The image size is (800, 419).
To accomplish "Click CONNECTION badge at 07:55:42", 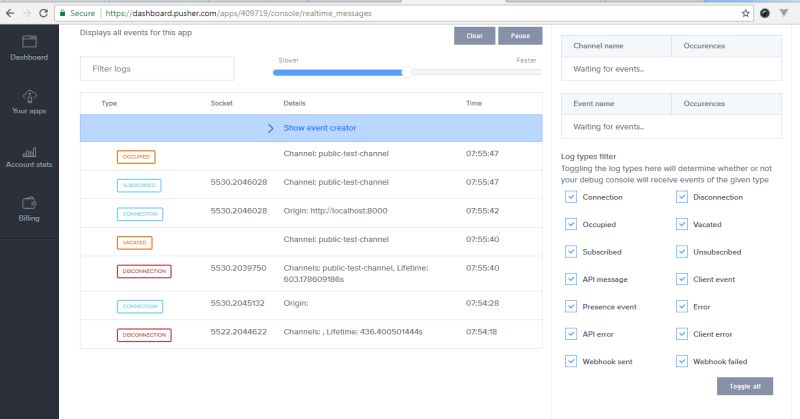I will click(140, 214).
